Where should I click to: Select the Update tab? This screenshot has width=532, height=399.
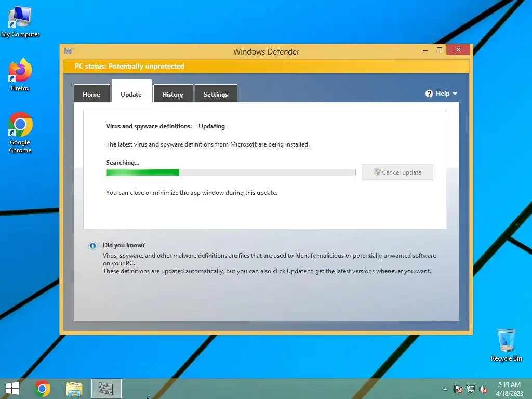pos(131,92)
